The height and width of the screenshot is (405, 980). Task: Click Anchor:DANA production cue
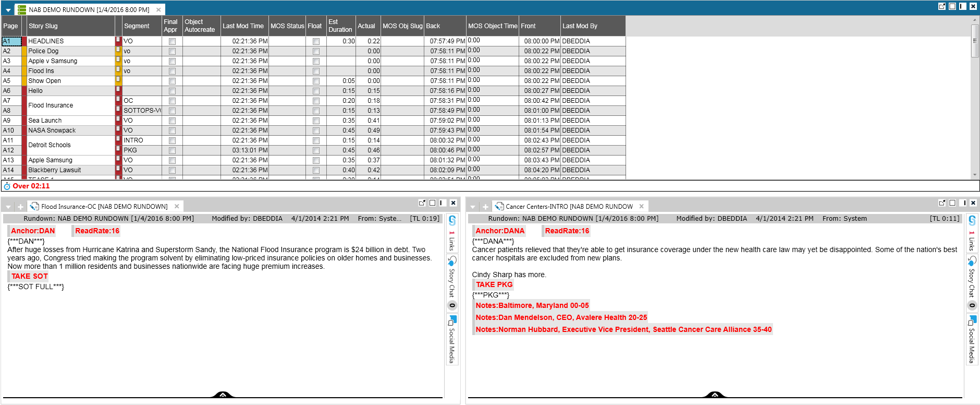500,231
